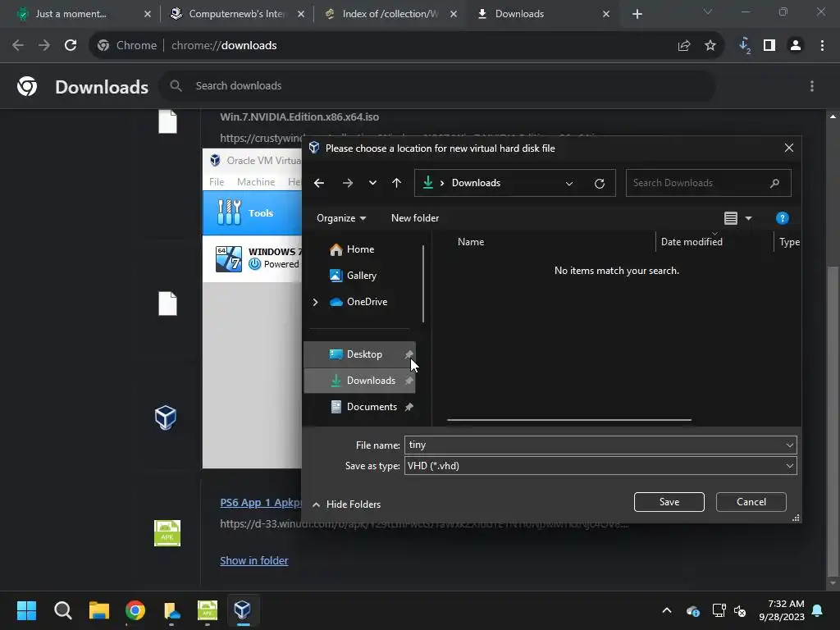Go forward in the save dialog
Image resolution: width=840 pixels, height=630 pixels.
tap(348, 183)
